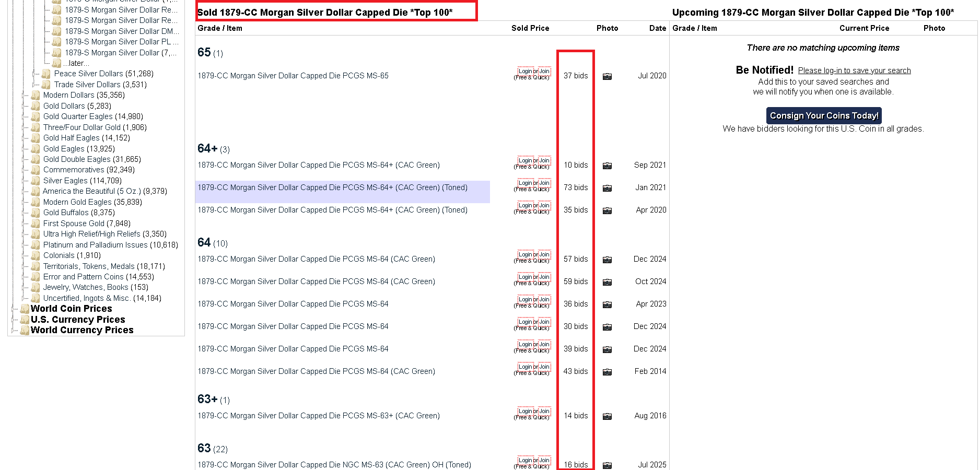Click camera icon for Aug 2016 MS-63+ sale

pos(607,416)
